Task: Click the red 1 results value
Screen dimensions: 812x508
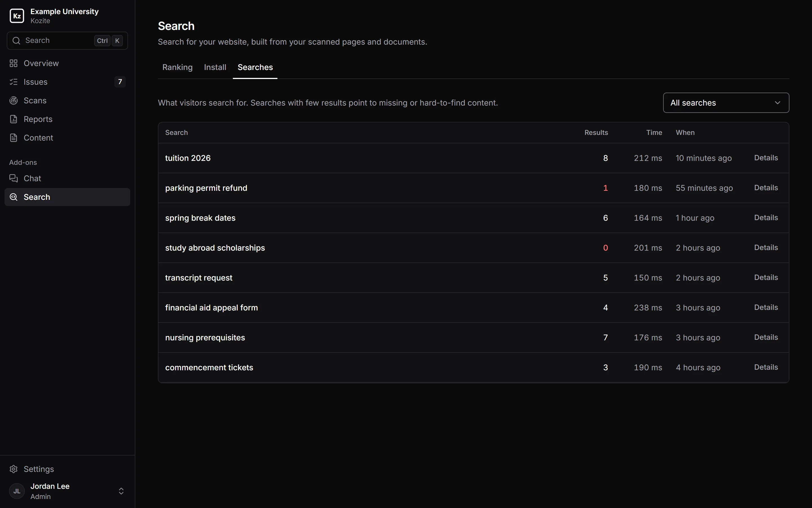Action: [605, 188]
